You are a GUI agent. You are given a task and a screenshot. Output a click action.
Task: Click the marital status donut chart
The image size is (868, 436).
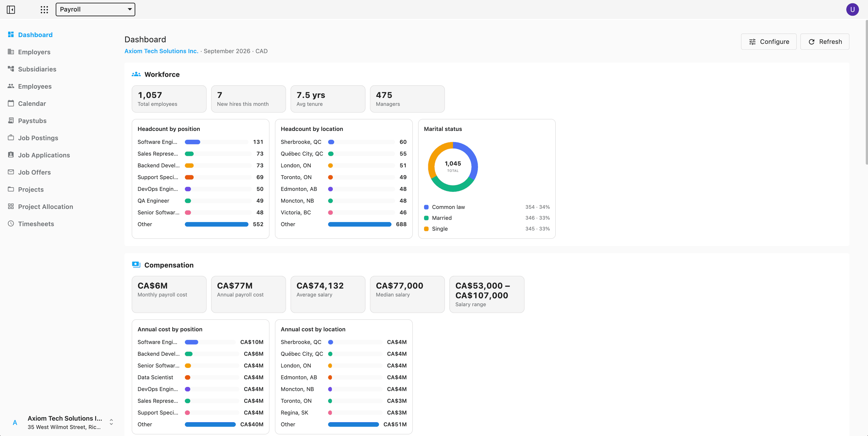click(453, 167)
